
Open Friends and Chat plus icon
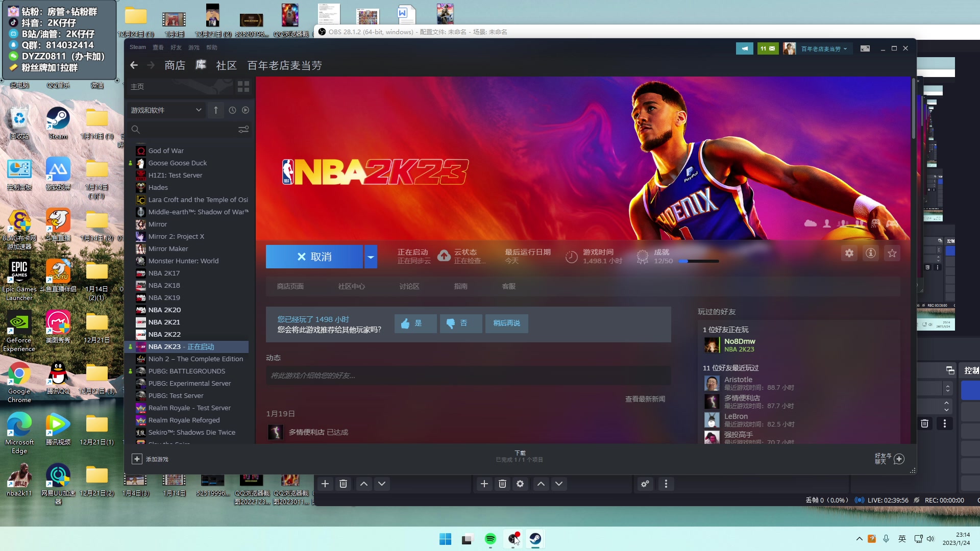tap(899, 459)
